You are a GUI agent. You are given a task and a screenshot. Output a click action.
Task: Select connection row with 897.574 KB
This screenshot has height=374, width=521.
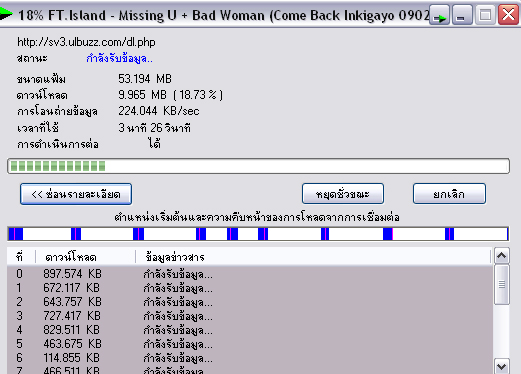(x=249, y=274)
